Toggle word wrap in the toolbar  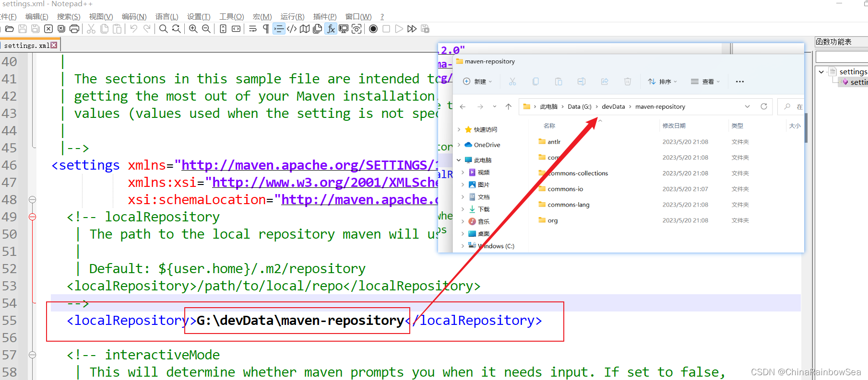253,29
